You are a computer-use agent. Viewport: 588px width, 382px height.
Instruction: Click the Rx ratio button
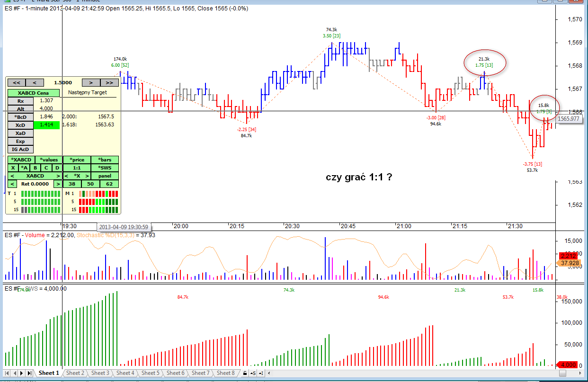[x=20, y=101]
